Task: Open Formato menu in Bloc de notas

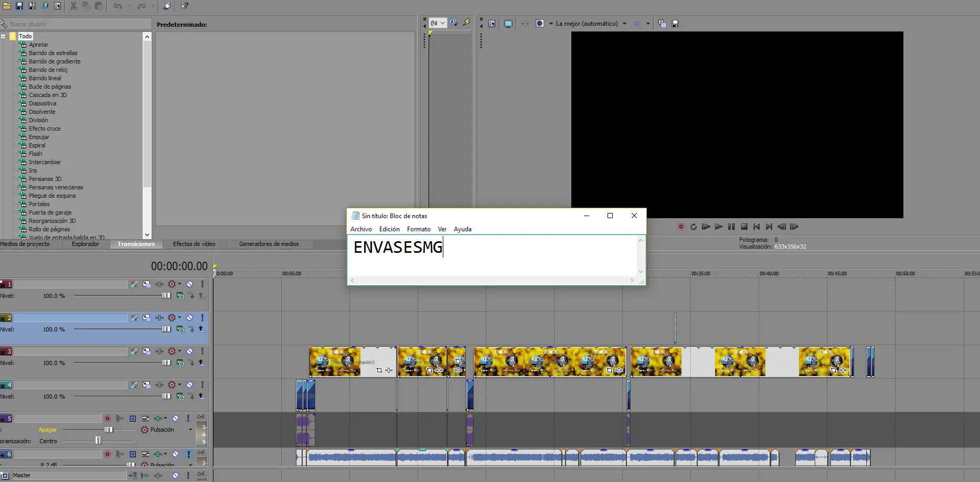Action: pos(419,229)
